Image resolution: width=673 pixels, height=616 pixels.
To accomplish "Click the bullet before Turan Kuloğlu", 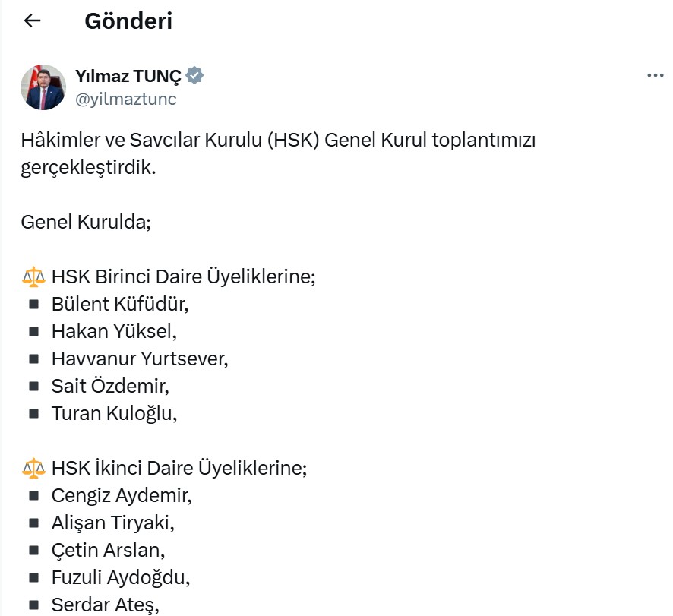I will pyautogui.click(x=33, y=414).
